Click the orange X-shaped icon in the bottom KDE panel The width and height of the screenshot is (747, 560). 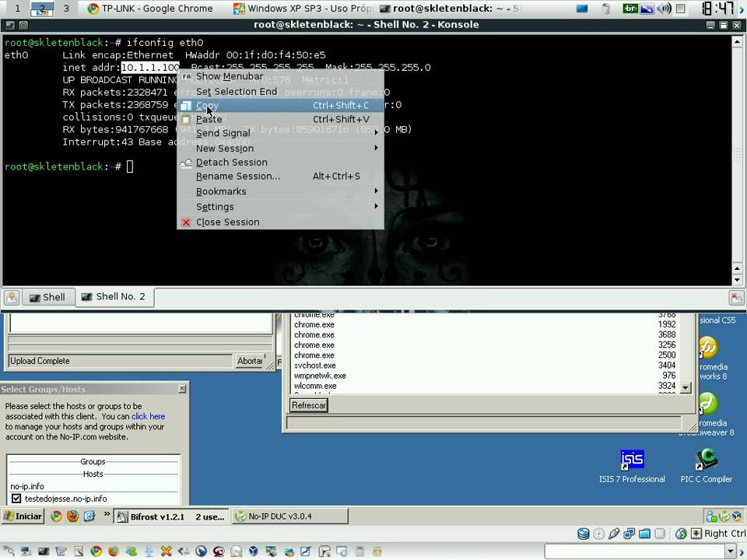[166, 551]
